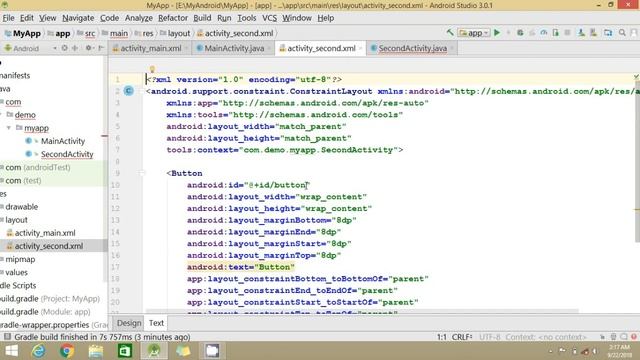The width and height of the screenshot is (640, 360).
Task: Switch to the Design editor tab
Action: [x=129, y=323]
